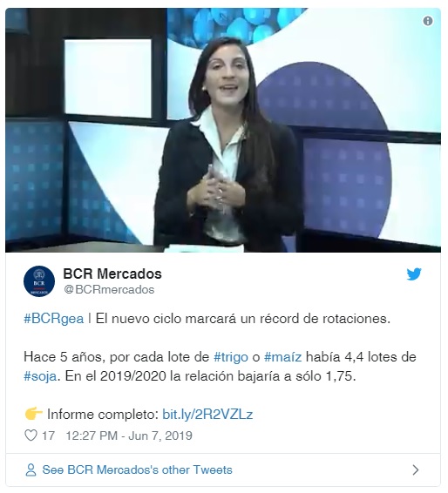Click the person icon in the footer
448x493 pixels.
click(31, 469)
